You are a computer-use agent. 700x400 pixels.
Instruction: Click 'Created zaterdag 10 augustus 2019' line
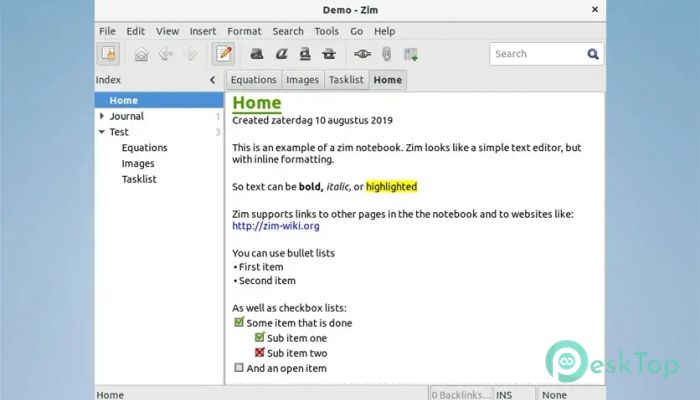click(x=312, y=121)
